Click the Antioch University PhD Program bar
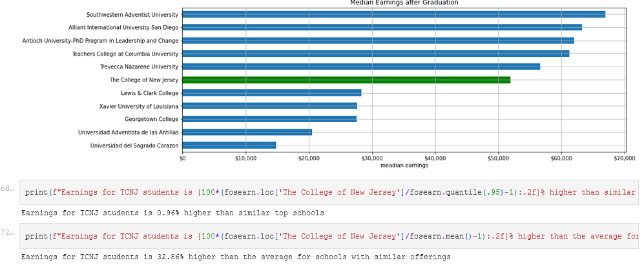The height and width of the screenshot is (267, 644). pos(379,40)
